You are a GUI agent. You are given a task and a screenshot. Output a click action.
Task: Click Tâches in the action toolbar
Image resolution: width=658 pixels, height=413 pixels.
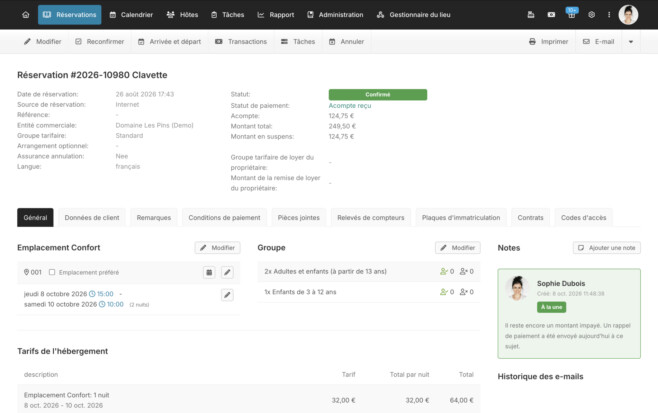(298, 42)
